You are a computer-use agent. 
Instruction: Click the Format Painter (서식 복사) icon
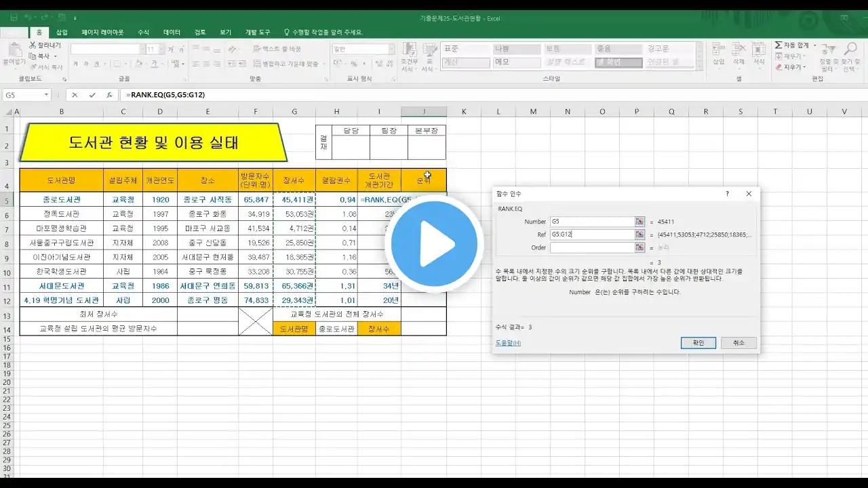[x=33, y=67]
